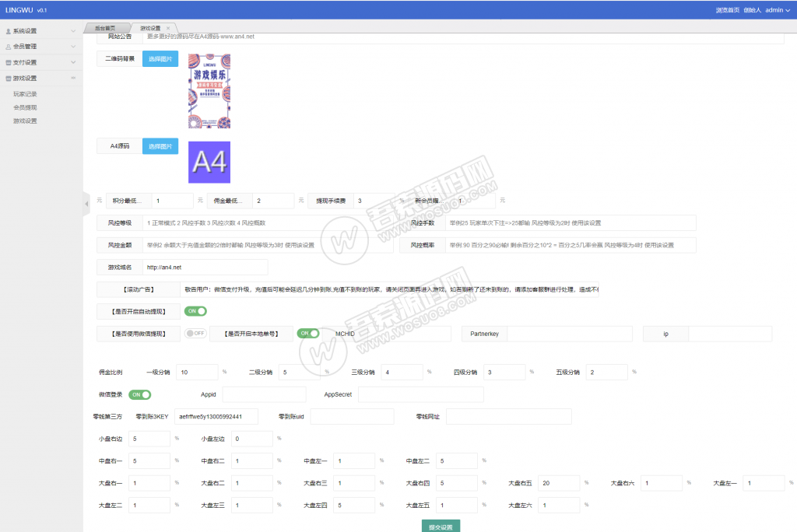The image size is (797, 532).
Task: Expand the 支付设置 sidebar chevron
Action: click(x=73, y=62)
